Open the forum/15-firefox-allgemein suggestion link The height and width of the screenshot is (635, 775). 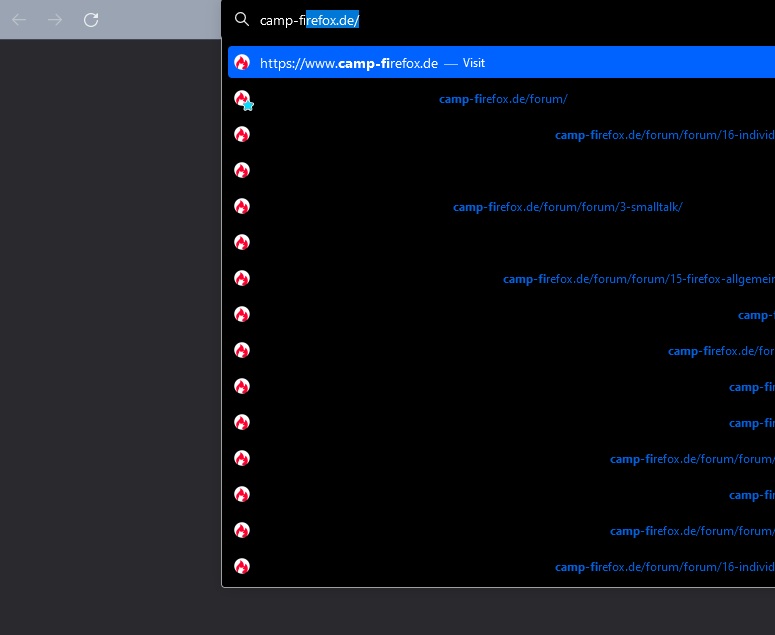pos(638,279)
